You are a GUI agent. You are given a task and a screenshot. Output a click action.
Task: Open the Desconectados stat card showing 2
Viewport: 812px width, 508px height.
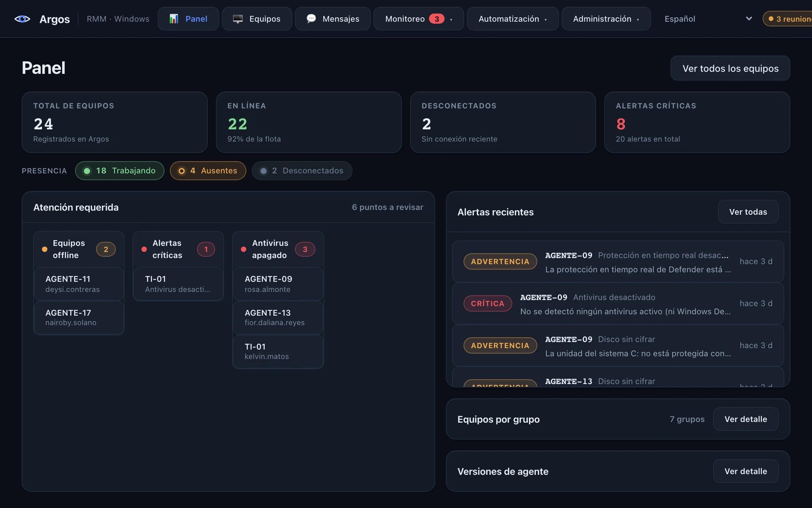(x=503, y=122)
